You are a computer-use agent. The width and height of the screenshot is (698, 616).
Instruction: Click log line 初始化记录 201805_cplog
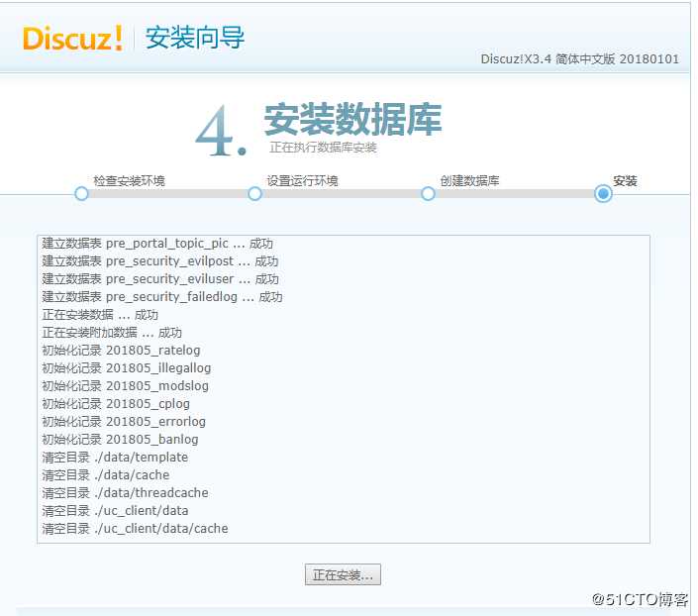(116, 404)
